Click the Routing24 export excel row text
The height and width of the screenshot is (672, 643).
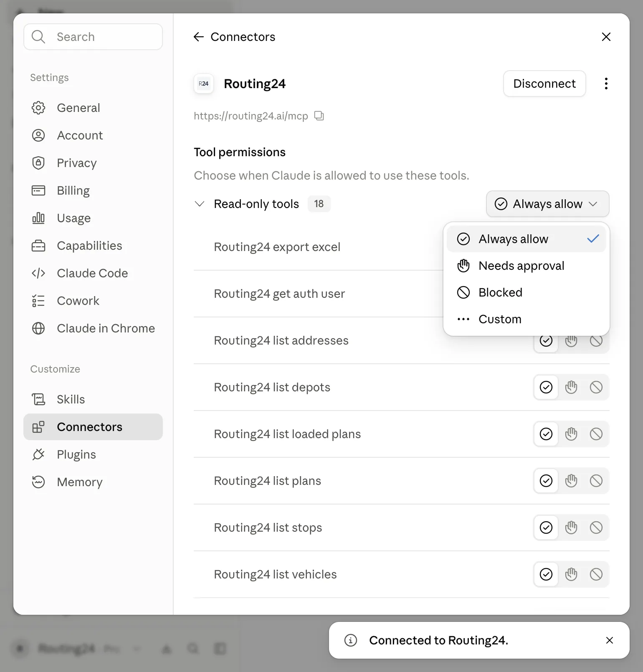point(277,247)
